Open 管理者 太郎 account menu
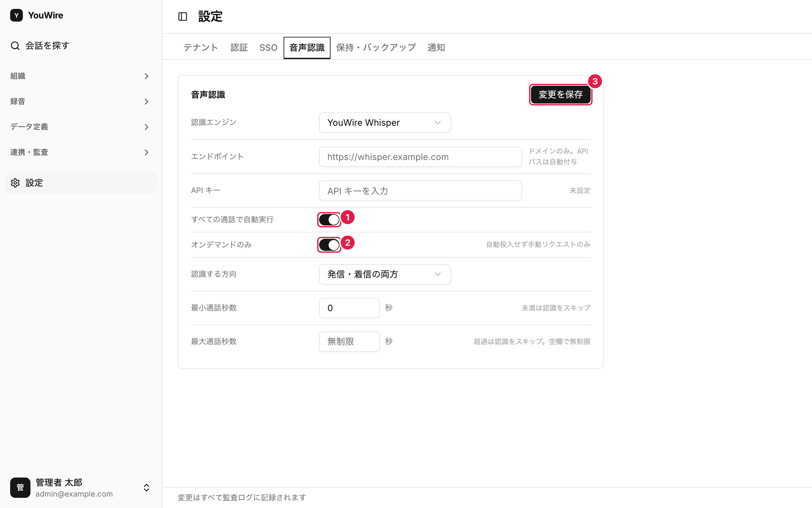The height and width of the screenshot is (508, 812). [81, 487]
